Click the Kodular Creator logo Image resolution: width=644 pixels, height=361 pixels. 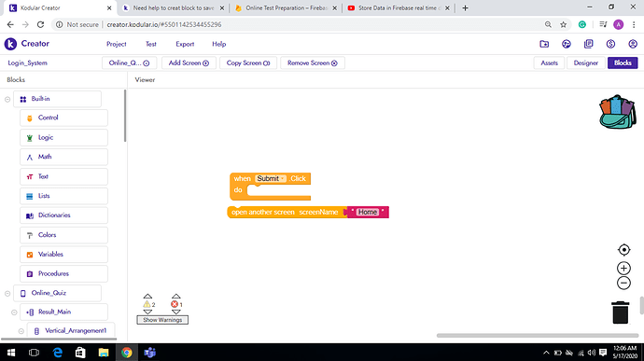[27, 44]
